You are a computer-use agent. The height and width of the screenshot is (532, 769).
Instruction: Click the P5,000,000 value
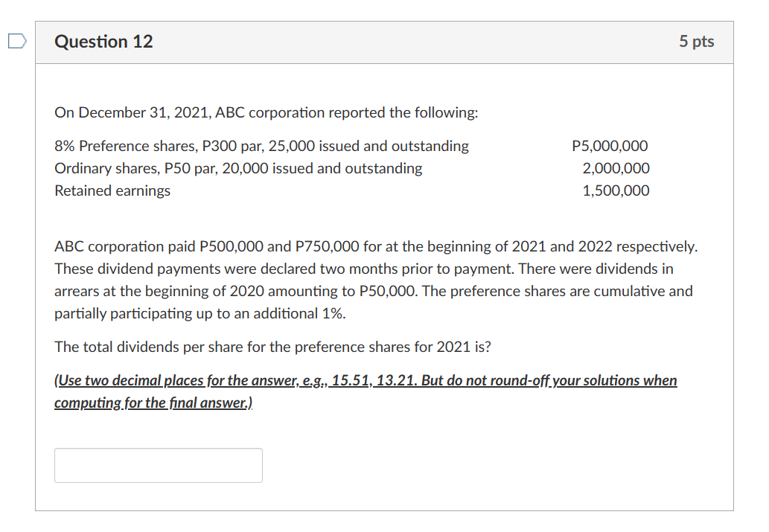coord(610,146)
